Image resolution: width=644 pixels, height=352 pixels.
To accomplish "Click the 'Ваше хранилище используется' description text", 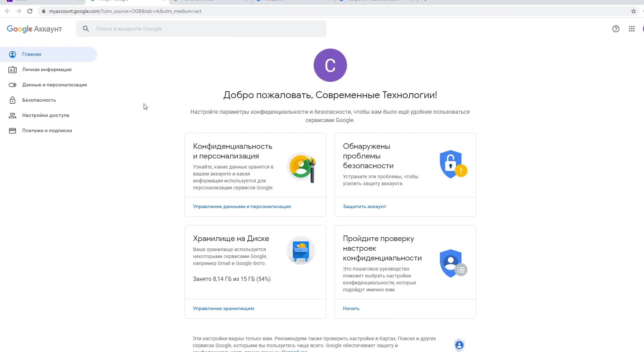I will pos(230,256).
